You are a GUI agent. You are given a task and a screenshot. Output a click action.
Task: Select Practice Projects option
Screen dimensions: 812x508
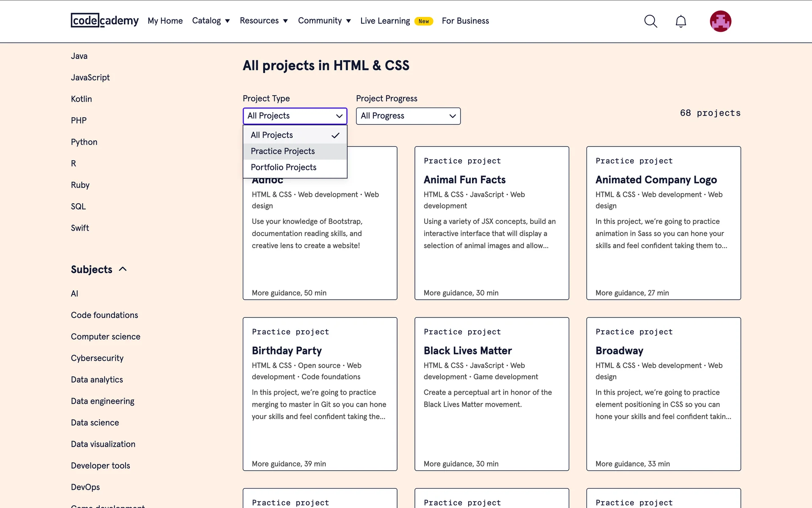tap(283, 151)
